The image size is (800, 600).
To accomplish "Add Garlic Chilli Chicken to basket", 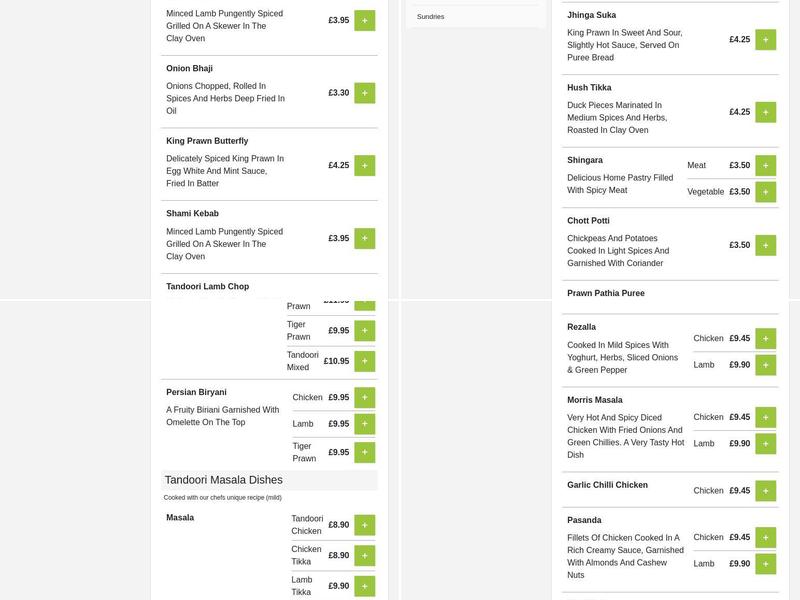I will (765, 491).
